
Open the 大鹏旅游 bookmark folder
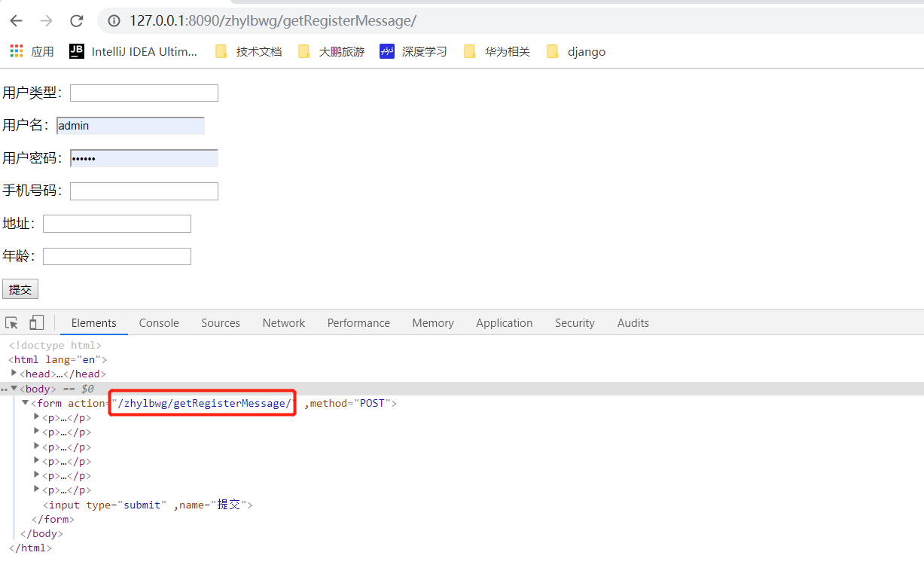331,51
